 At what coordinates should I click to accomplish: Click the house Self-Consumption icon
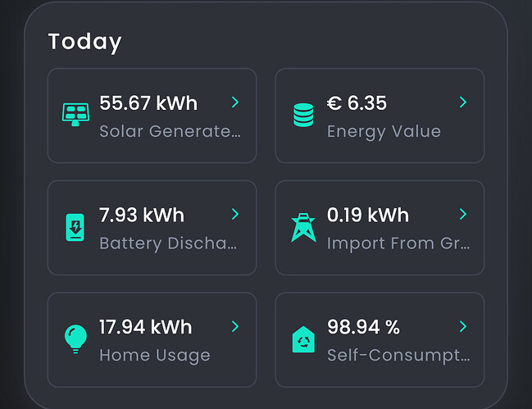pyautogui.click(x=303, y=339)
